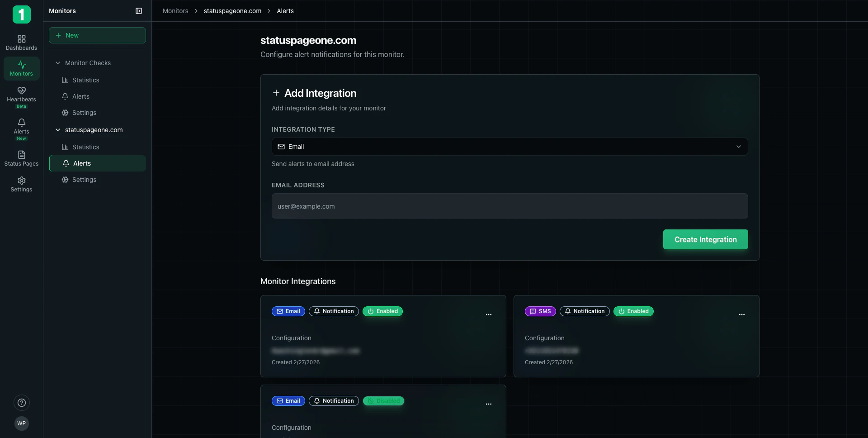Click Notification badge on SMS card
Screen dimensions: 868x438
[585, 311]
